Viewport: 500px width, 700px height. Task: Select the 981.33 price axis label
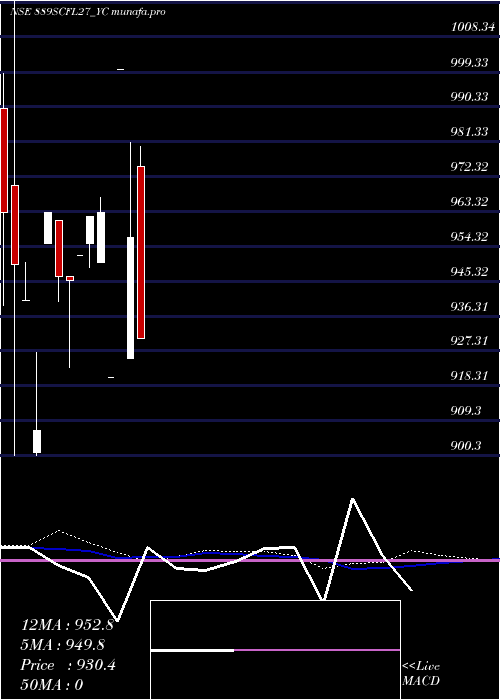coord(469,131)
